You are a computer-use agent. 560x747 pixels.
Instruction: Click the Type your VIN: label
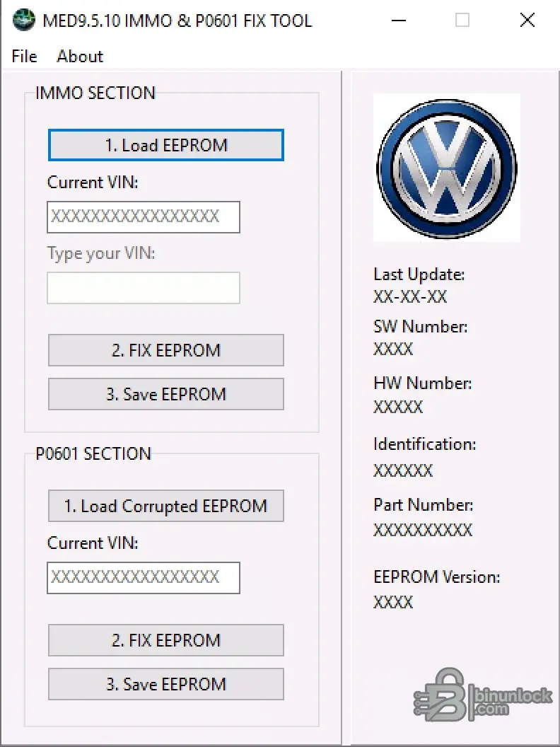(101, 253)
